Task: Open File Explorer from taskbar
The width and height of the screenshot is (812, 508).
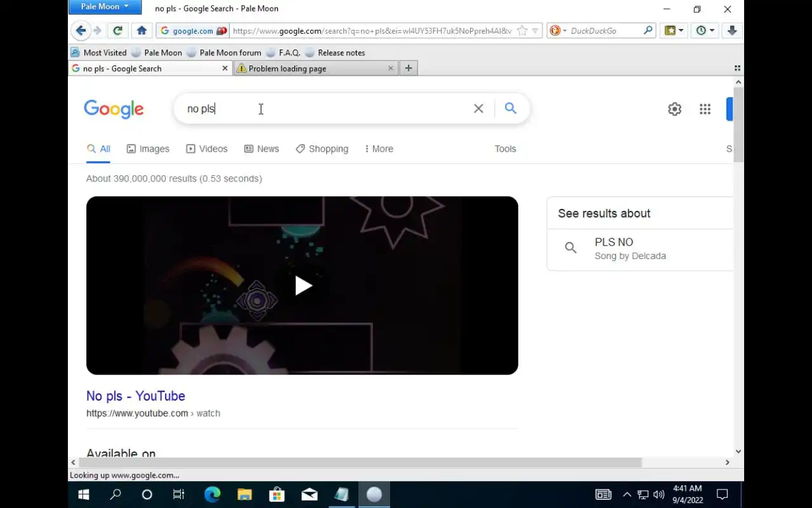Action: coord(244,495)
